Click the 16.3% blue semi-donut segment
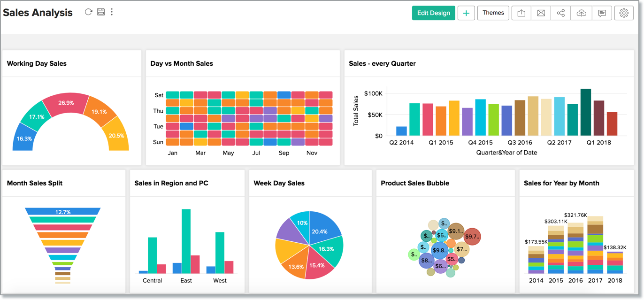This screenshot has width=644, height=300. pyautogui.click(x=24, y=138)
